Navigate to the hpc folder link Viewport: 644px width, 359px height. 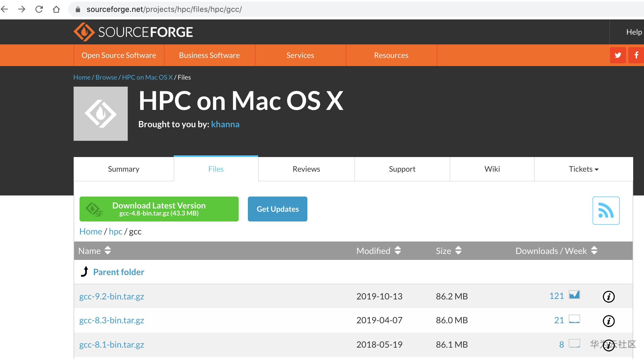click(116, 231)
